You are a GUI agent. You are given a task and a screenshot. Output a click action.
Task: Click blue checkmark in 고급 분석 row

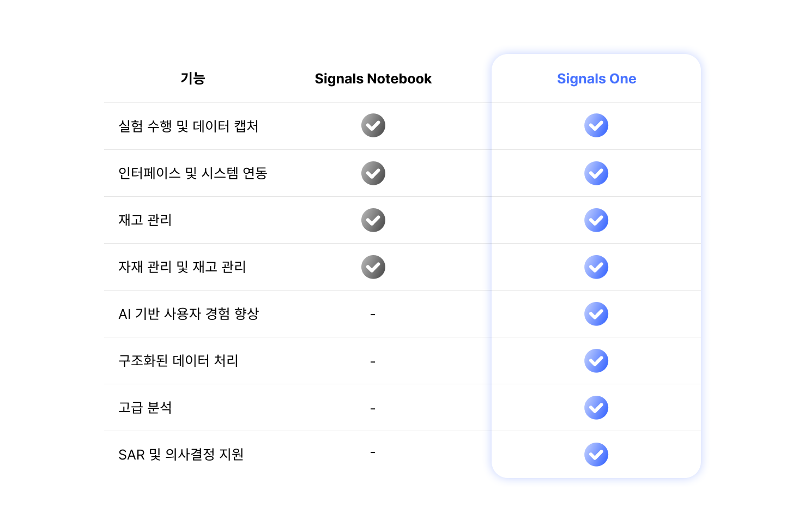pos(596,408)
